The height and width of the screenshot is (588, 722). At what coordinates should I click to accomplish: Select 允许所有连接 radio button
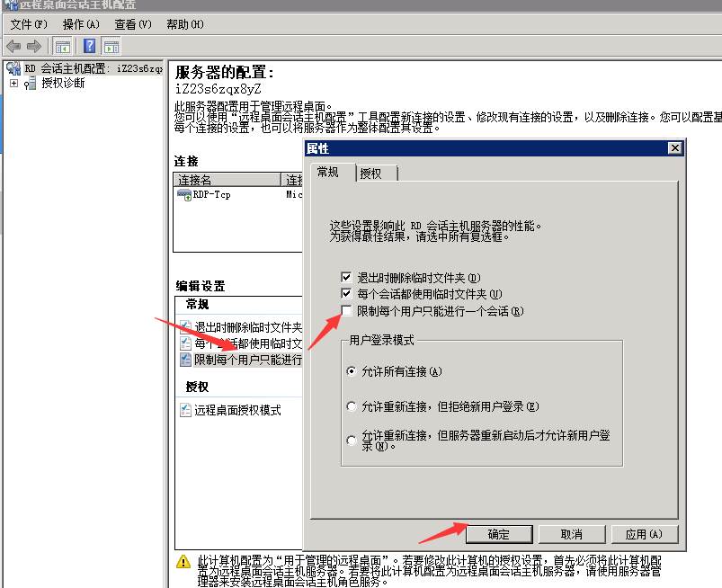click(x=352, y=371)
